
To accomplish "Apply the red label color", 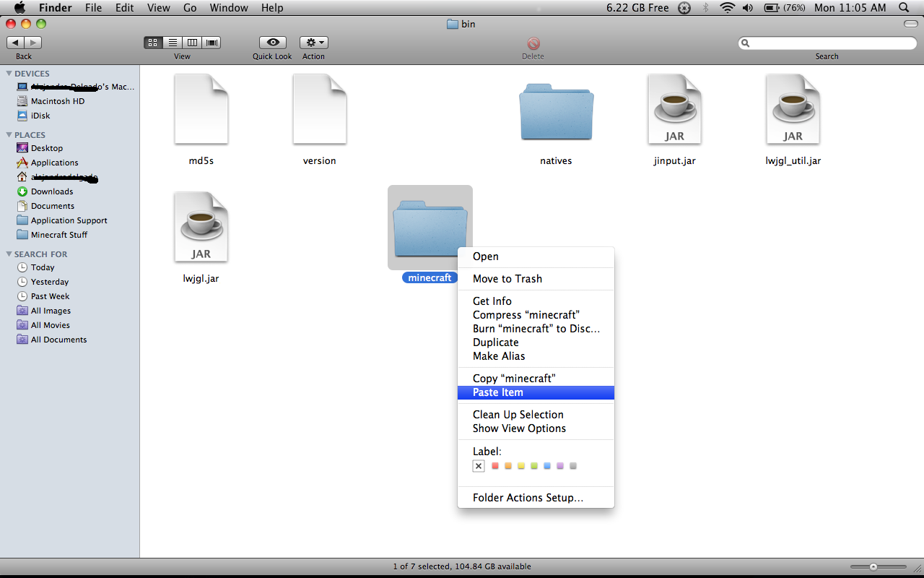I will coord(495,466).
